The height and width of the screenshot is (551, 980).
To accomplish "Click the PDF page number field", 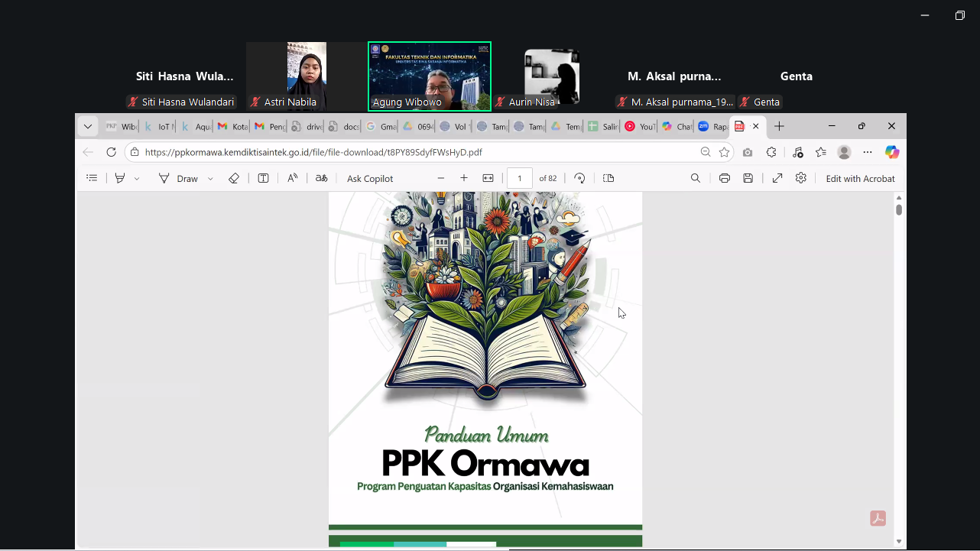I will tap(520, 178).
